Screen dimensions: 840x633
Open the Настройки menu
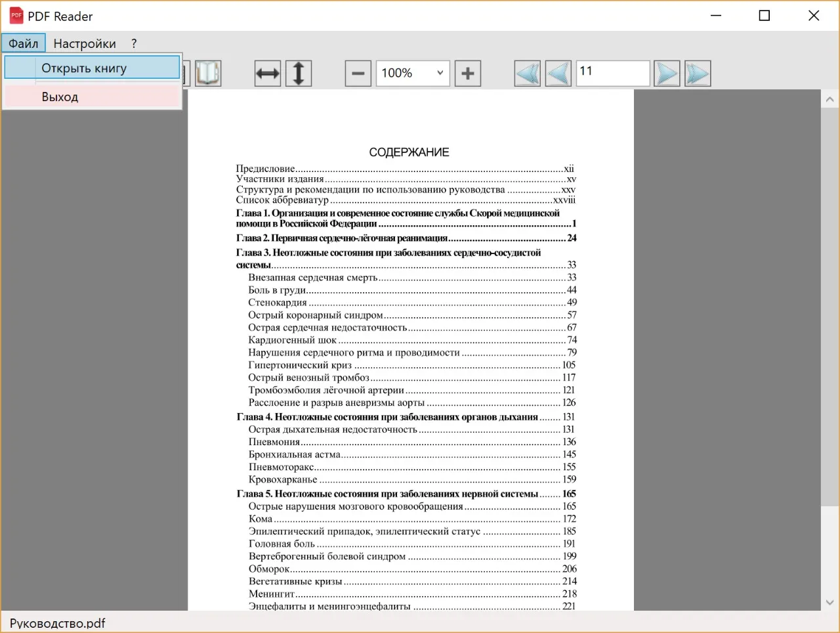(85, 43)
